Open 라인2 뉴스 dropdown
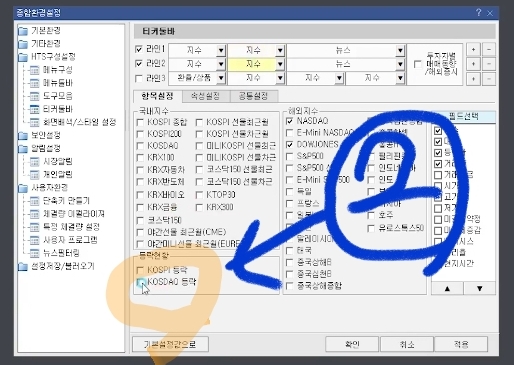Viewport: 514px width, 365px height. click(x=400, y=64)
